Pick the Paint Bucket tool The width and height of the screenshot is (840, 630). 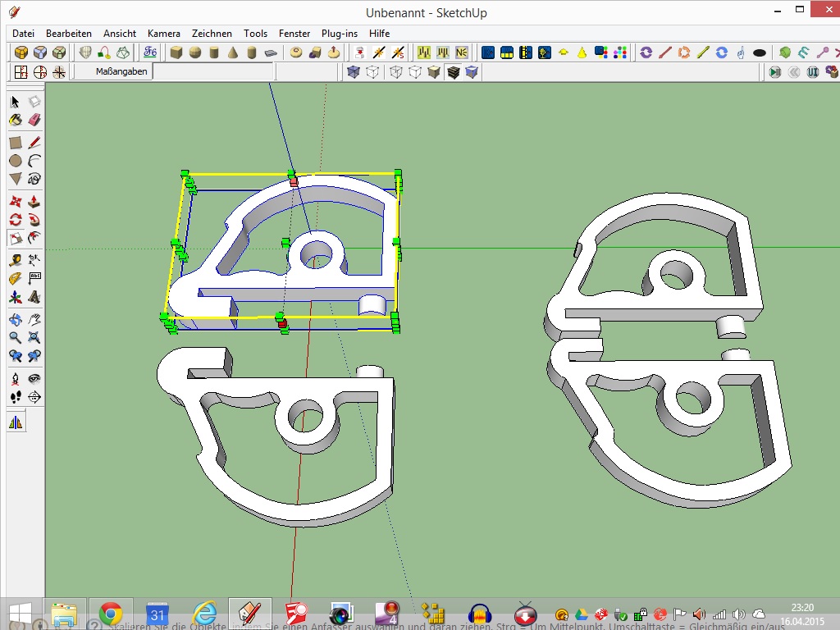click(15, 120)
